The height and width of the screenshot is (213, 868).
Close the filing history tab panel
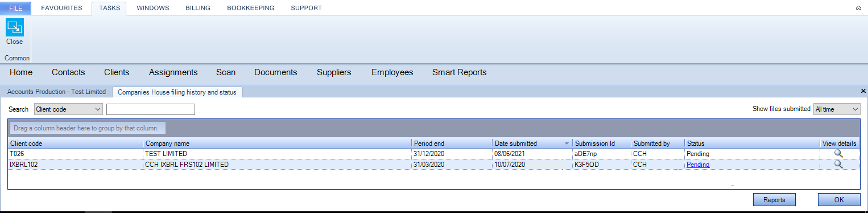pos(863,91)
